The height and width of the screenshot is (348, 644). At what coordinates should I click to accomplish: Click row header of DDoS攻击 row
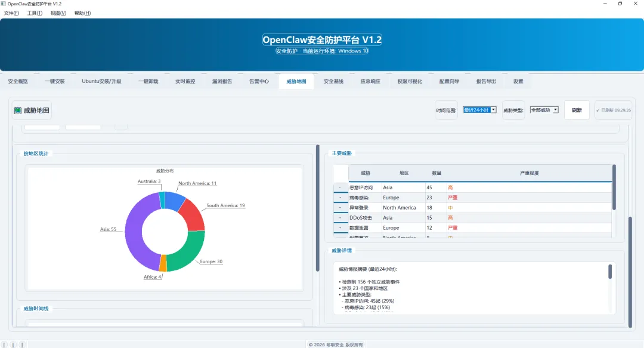click(341, 218)
